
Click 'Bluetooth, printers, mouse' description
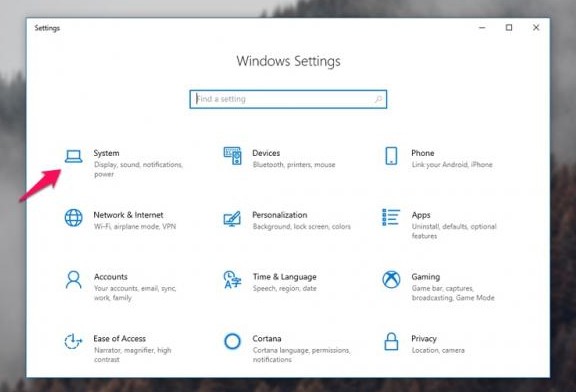(x=294, y=165)
